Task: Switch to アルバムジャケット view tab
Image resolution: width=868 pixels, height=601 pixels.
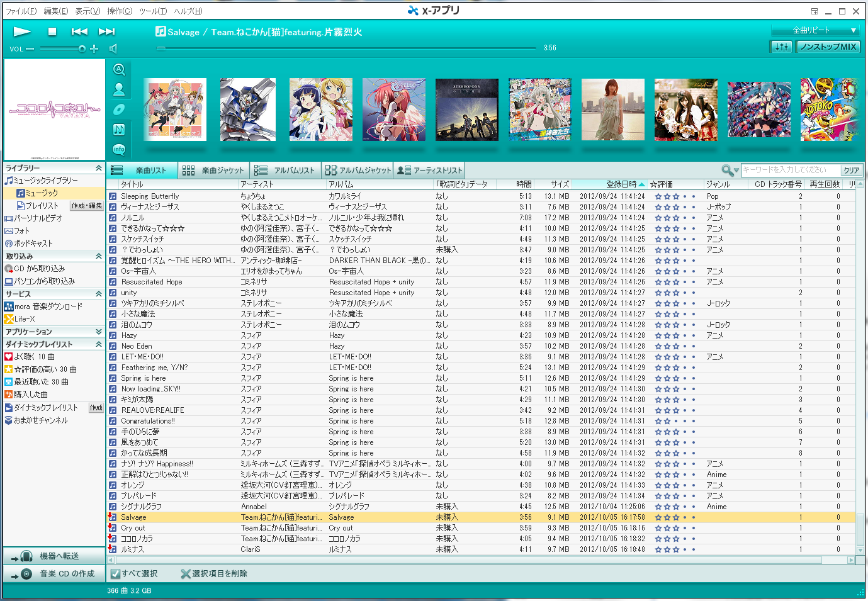Action: pos(358,170)
